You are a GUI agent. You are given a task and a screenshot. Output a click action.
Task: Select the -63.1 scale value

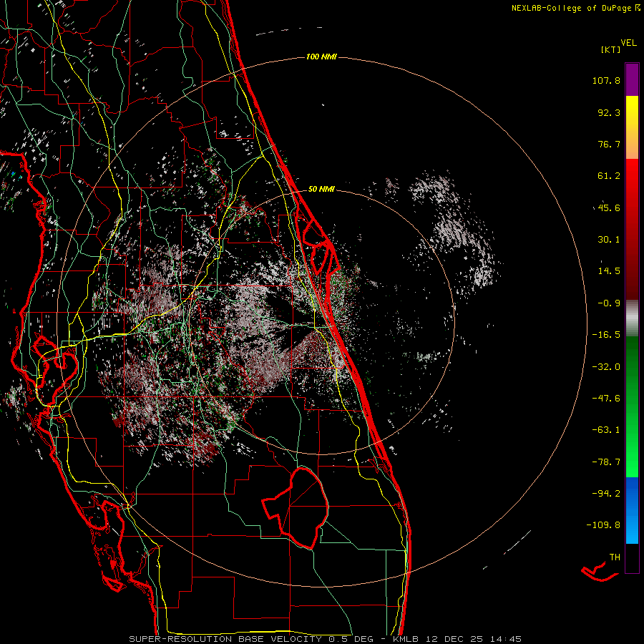(x=606, y=430)
